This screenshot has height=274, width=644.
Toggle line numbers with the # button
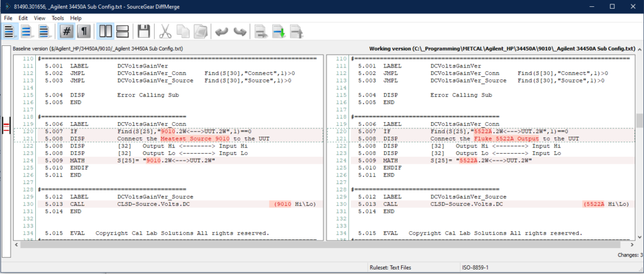pyautogui.click(x=67, y=31)
